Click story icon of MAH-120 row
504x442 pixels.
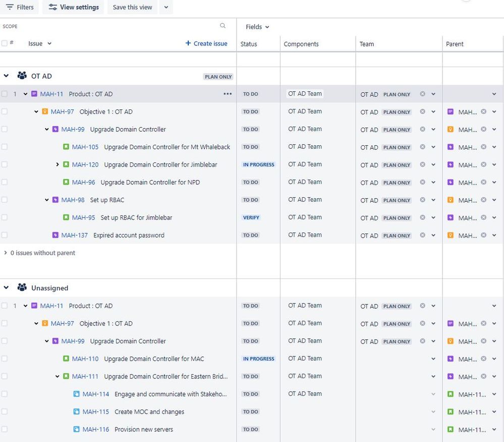click(66, 164)
